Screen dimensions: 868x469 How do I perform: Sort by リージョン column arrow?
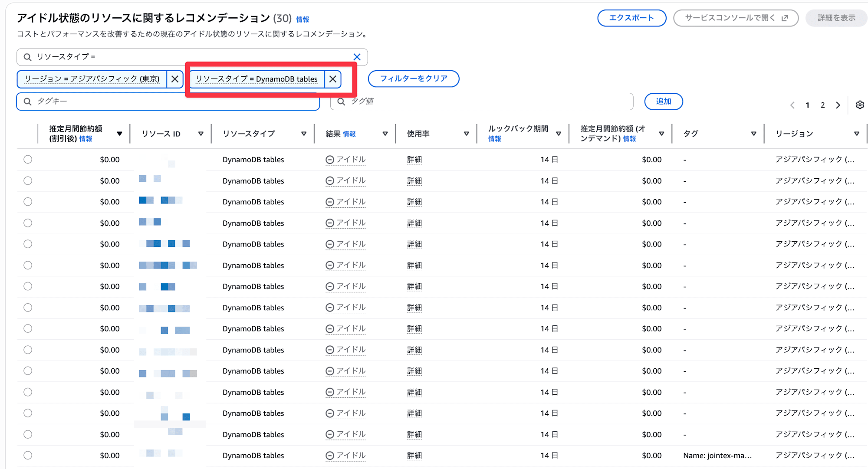857,134
